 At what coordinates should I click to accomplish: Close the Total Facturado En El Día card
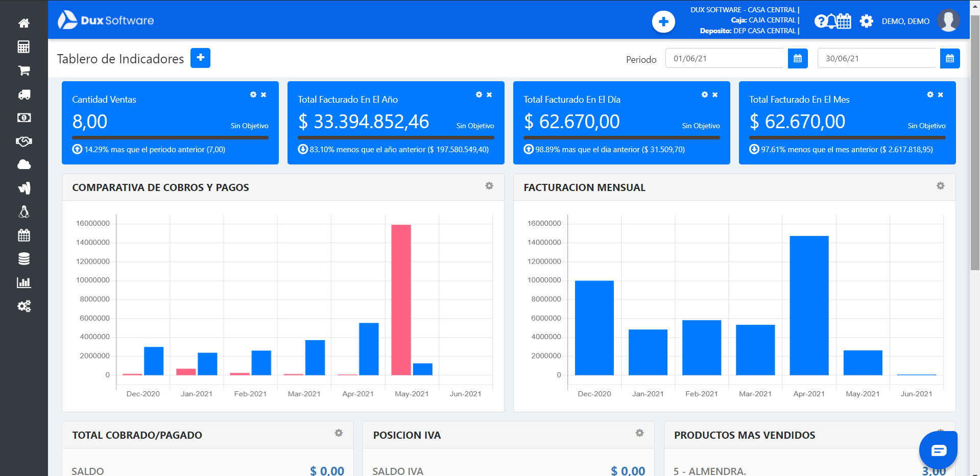click(x=715, y=94)
